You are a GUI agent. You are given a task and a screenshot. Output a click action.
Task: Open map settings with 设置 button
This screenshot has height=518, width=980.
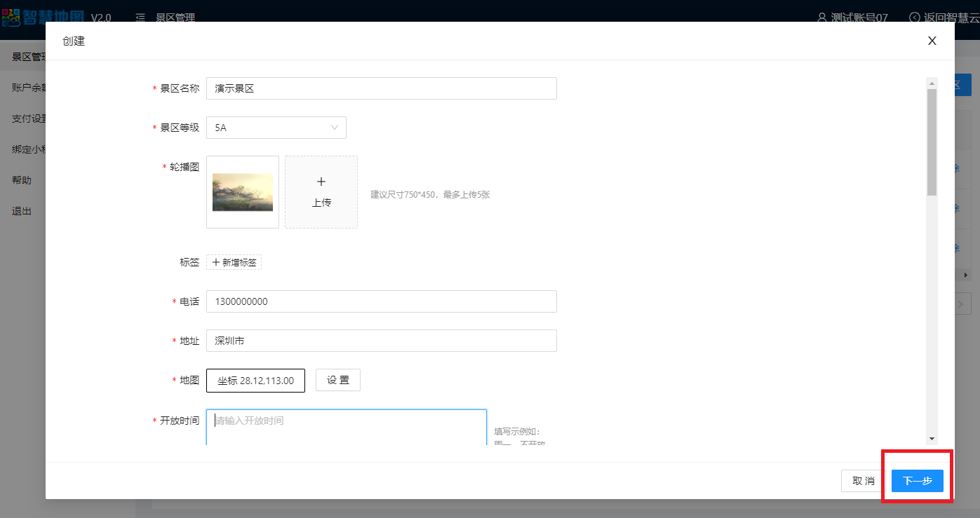[337, 380]
